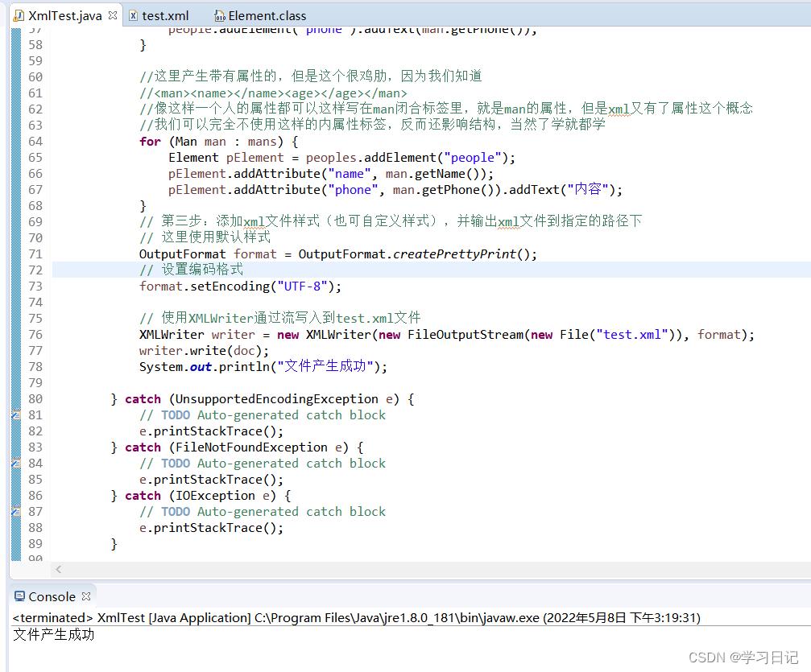811x672 pixels.
Task: Click the '第三步' comment on line 69
Action: 391,221
